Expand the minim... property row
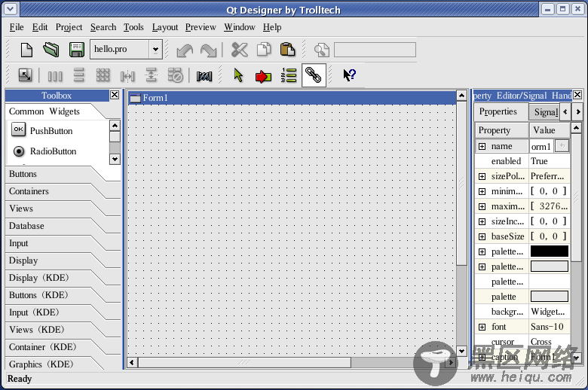The image size is (588, 390). pyautogui.click(x=482, y=191)
